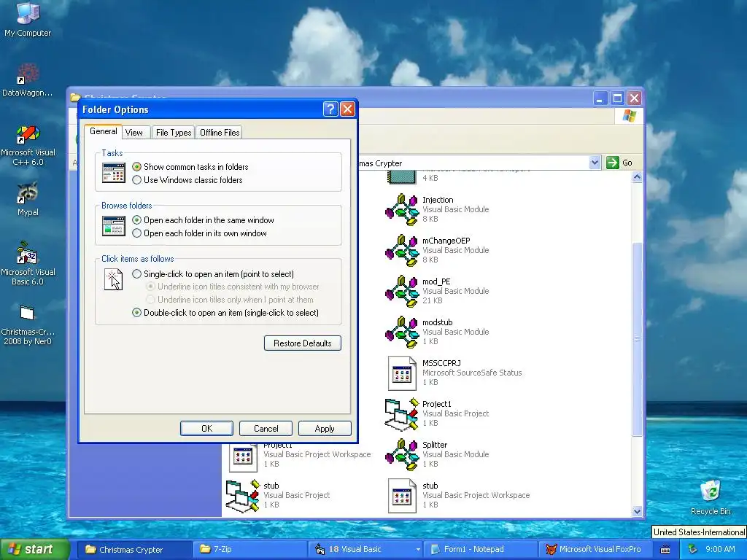Click the 9:00 AM taskbar clock
Screen dimensions: 747x560
coord(720,550)
